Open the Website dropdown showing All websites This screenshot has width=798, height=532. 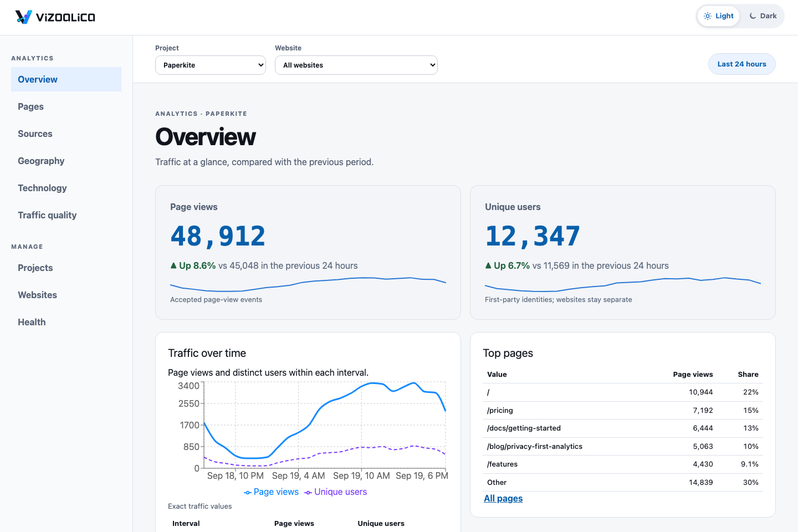356,65
